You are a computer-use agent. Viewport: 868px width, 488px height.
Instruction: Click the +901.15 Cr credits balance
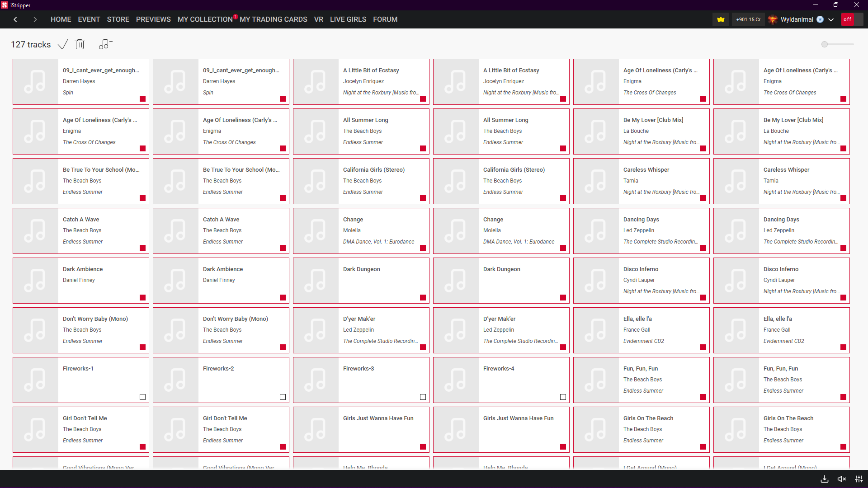pos(748,19)
